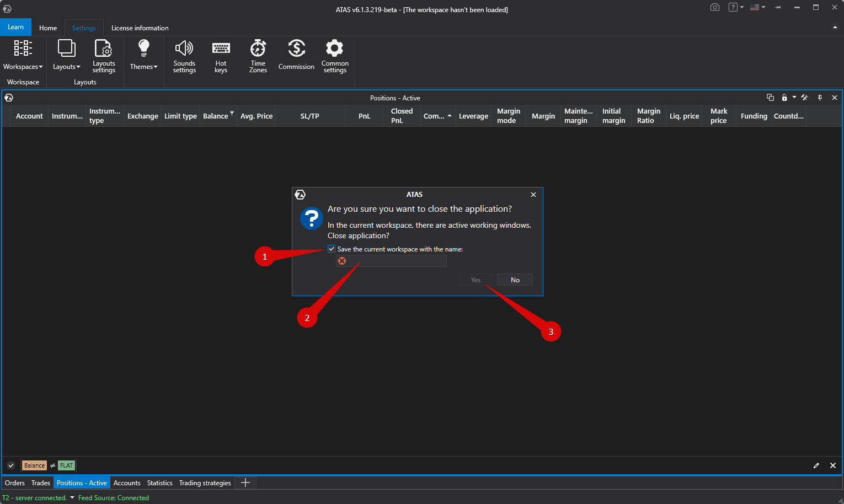Expand the help dropdown arrow
This screenshot has width=844, height=504.
point(742,7)
